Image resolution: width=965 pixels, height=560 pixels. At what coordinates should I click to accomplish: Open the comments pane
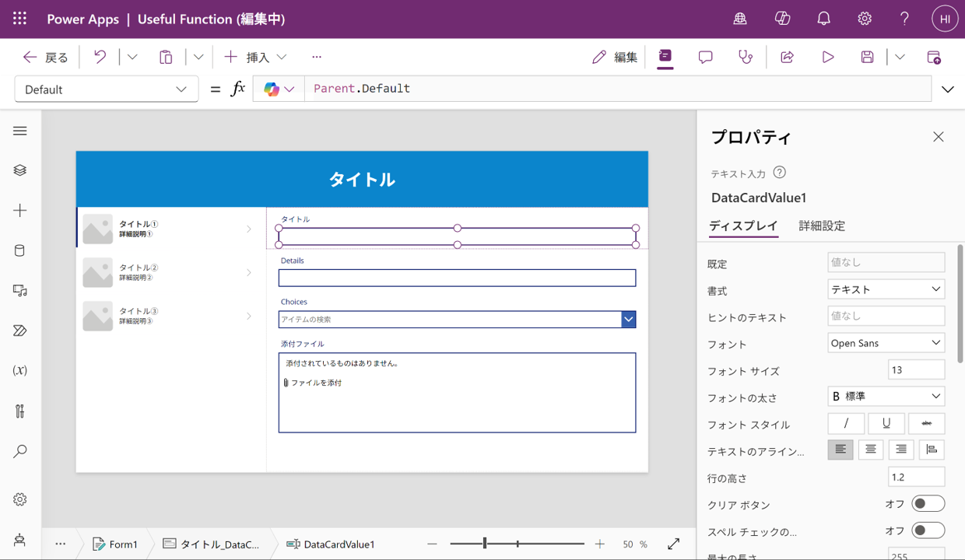point(705,57)
